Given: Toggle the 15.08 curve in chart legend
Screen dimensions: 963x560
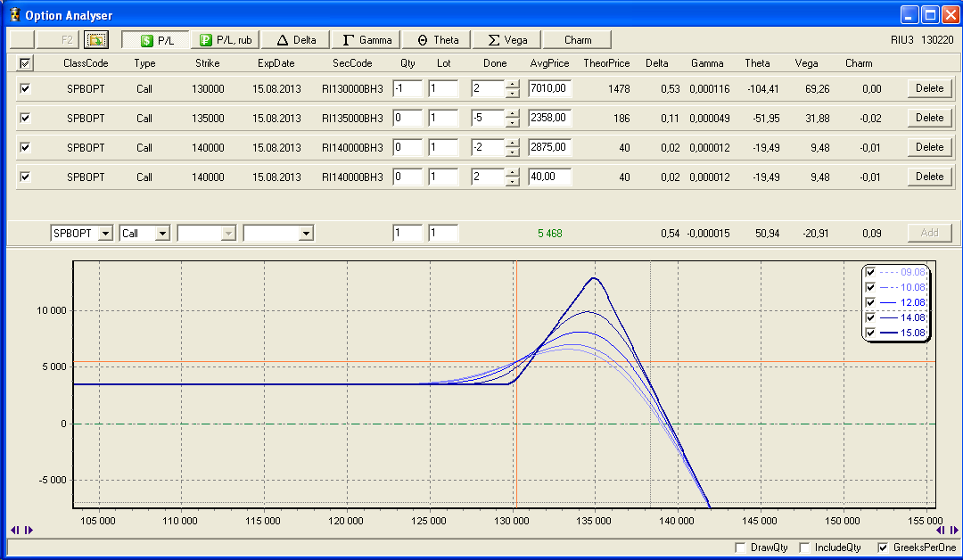Looking at the screenshot, I should point(870,333).
